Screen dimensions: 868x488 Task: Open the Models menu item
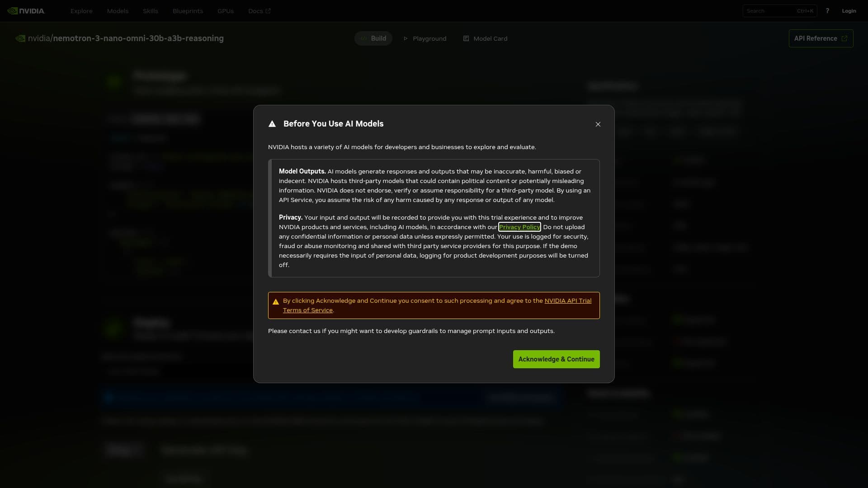tap(118, 11)
